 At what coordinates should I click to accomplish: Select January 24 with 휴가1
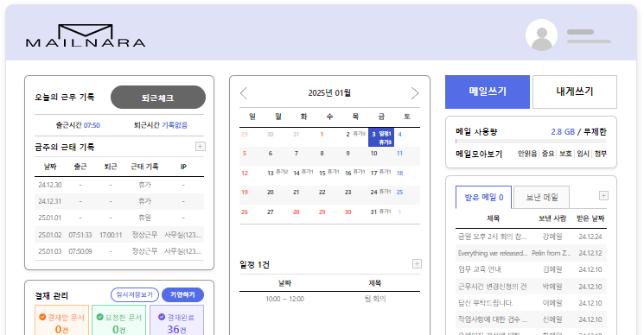point(380,192)
